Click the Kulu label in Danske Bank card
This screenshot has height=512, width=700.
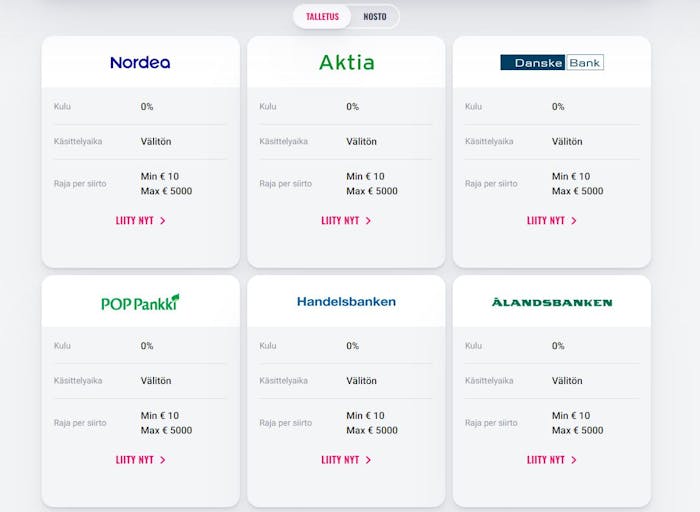tap(473, 107)
